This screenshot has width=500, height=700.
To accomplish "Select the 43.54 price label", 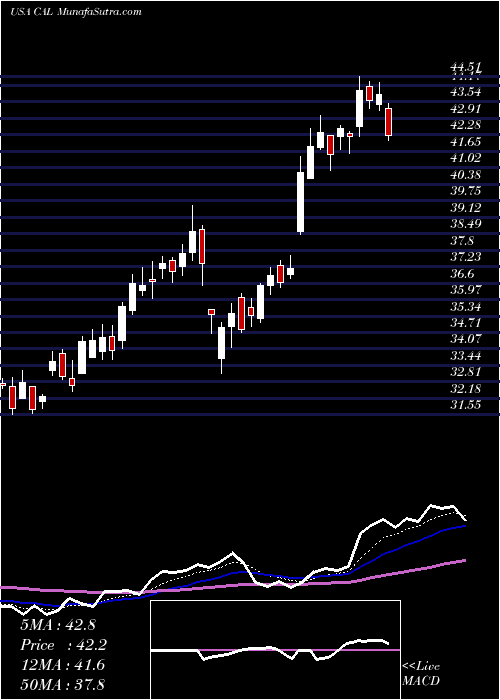I will click(467, 92).
